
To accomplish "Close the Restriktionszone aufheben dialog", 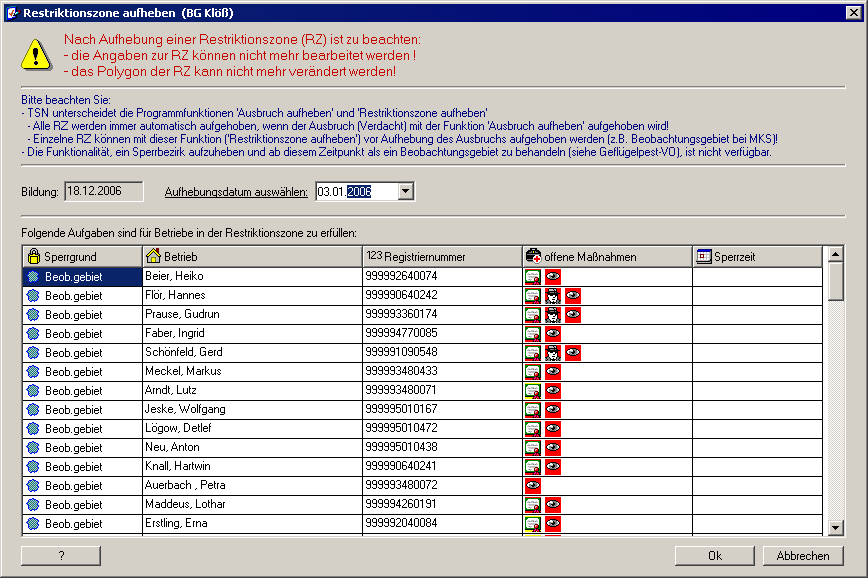I will (854, 13).
